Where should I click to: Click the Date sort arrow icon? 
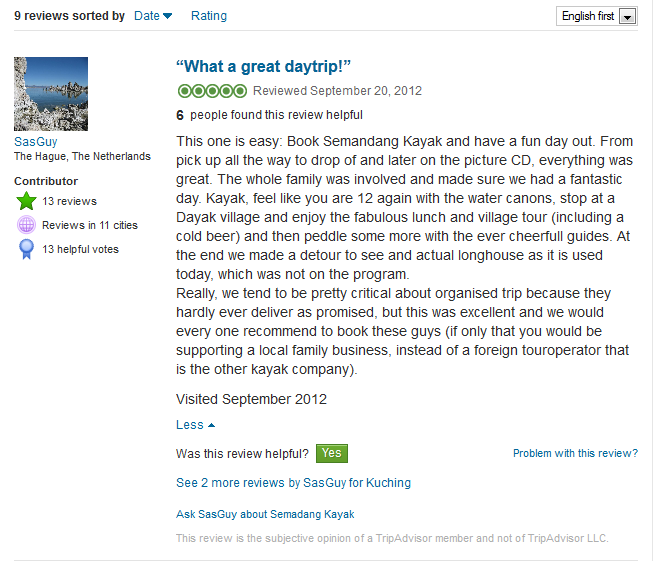point(167,16)
